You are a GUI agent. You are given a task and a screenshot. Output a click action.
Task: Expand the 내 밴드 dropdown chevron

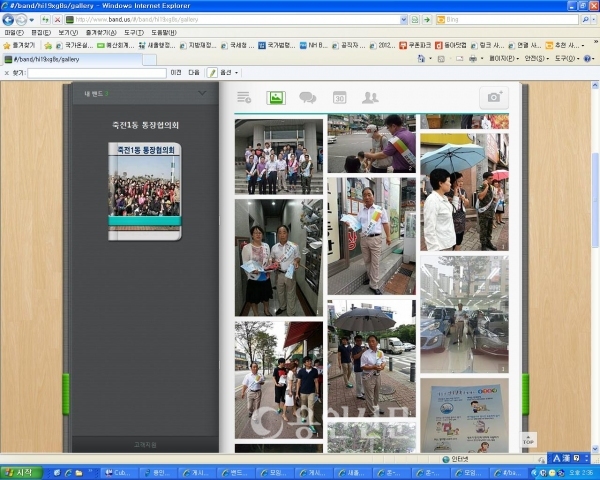202,93
